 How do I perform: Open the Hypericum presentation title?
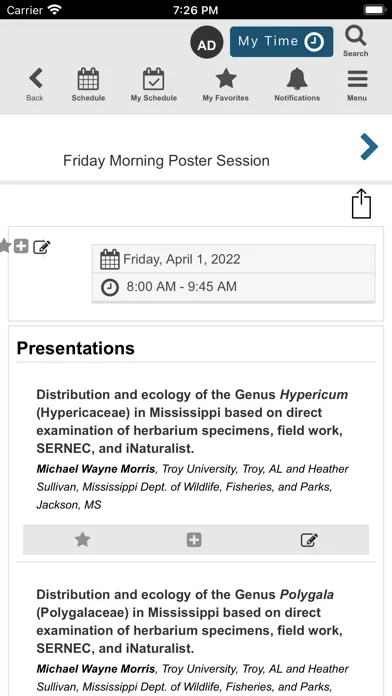point(192,421)
